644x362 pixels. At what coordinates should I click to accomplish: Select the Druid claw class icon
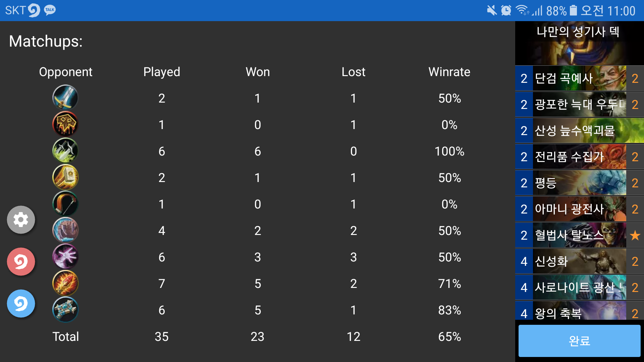point(65,230)
